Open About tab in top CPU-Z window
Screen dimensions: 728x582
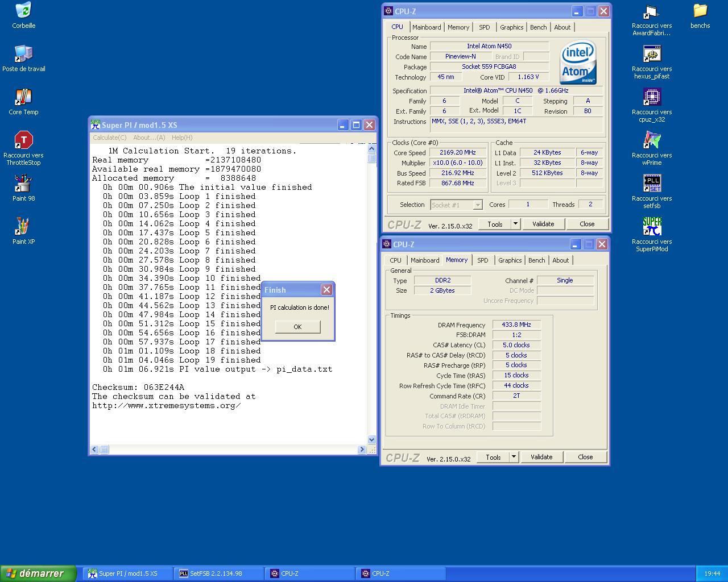[x=562, y=27]
